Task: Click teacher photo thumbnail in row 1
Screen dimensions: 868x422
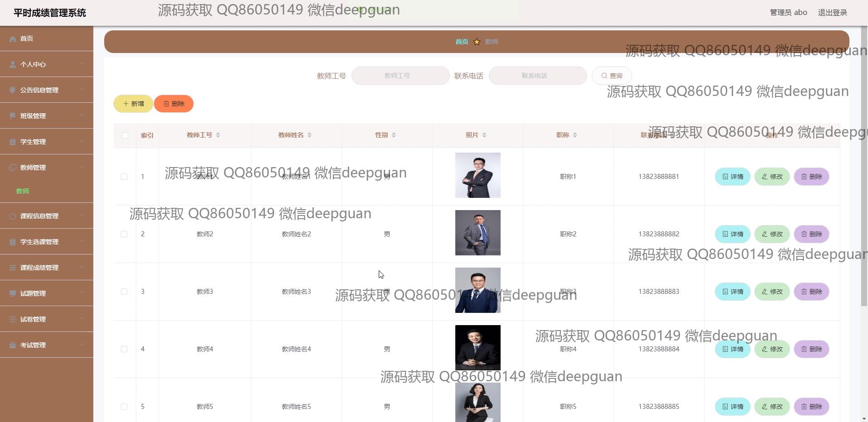Action: point(477,175)
